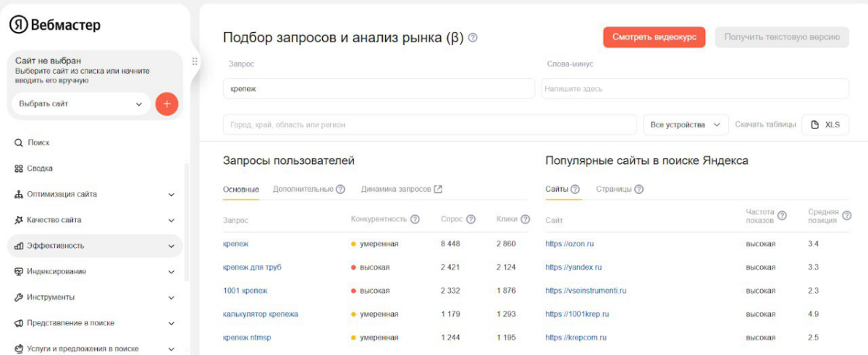
Task: Click help icon beside Дополнительные tab
Action: 340,189
